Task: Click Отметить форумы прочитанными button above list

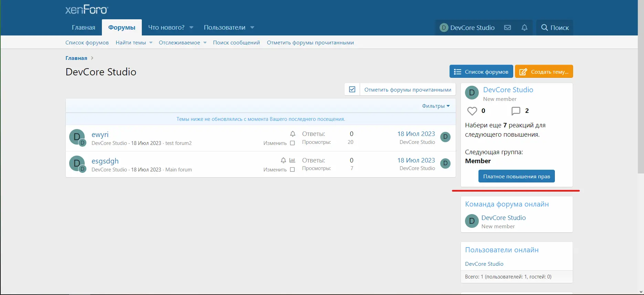Action: click(408, 89)
